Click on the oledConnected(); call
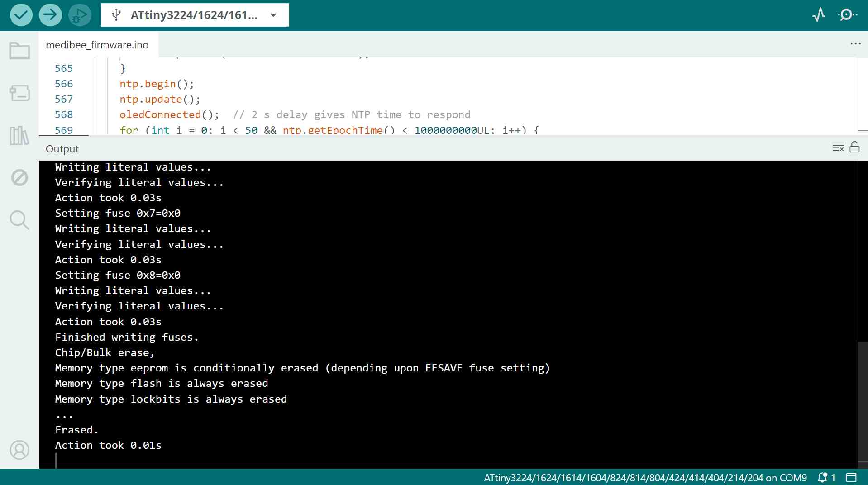Screen dimensions: 868x485 pos(169,114)
